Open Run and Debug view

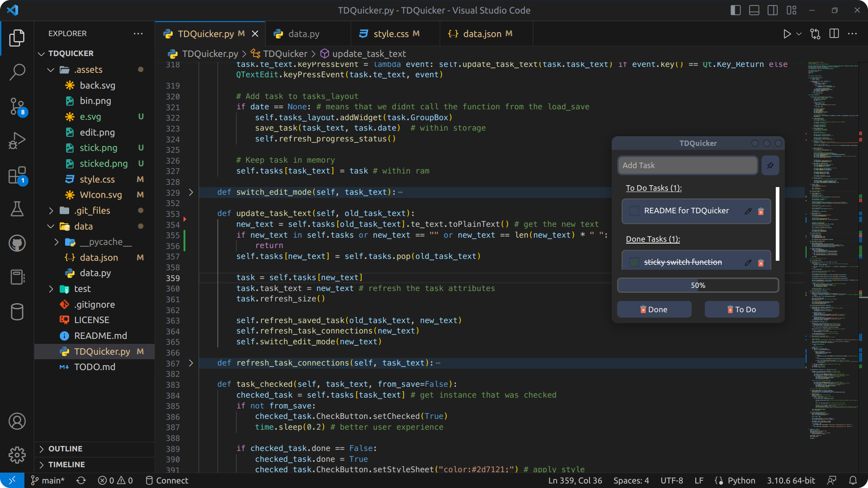pyautogui.click(x=17, y=141)
